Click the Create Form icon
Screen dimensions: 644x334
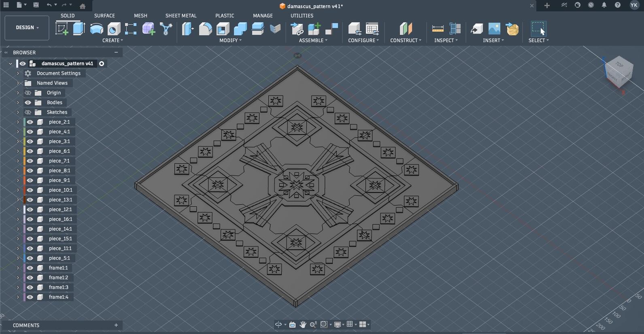pyautogui.click(x=149, y=29)
